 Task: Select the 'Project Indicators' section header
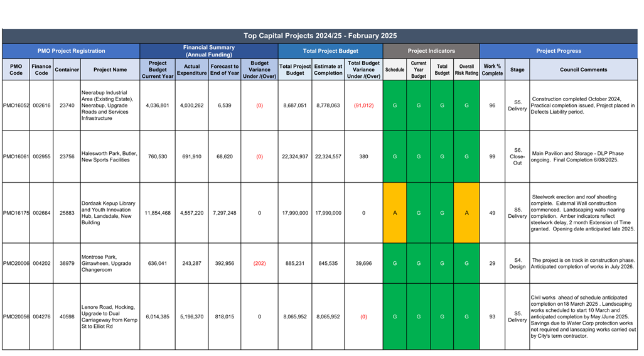pos(431,51)
